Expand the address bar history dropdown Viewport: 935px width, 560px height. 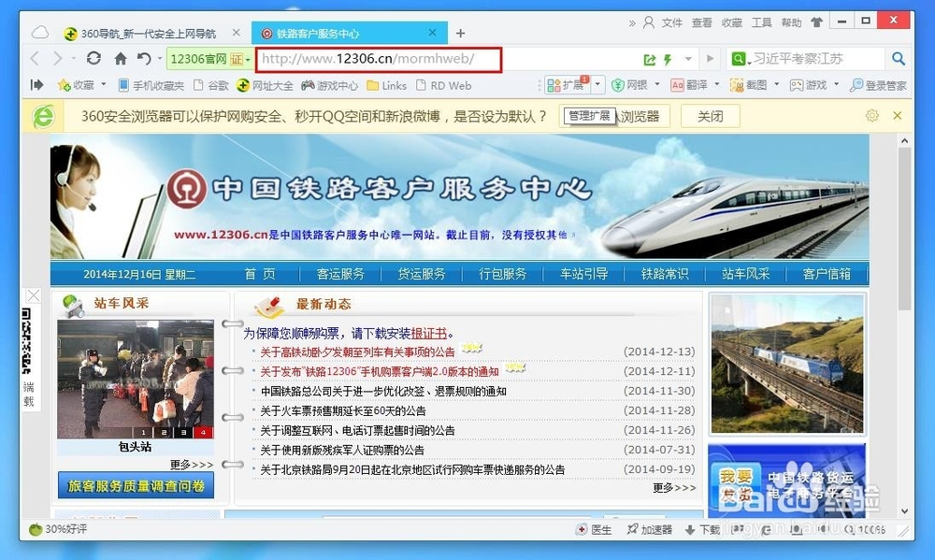pos(688,59)
